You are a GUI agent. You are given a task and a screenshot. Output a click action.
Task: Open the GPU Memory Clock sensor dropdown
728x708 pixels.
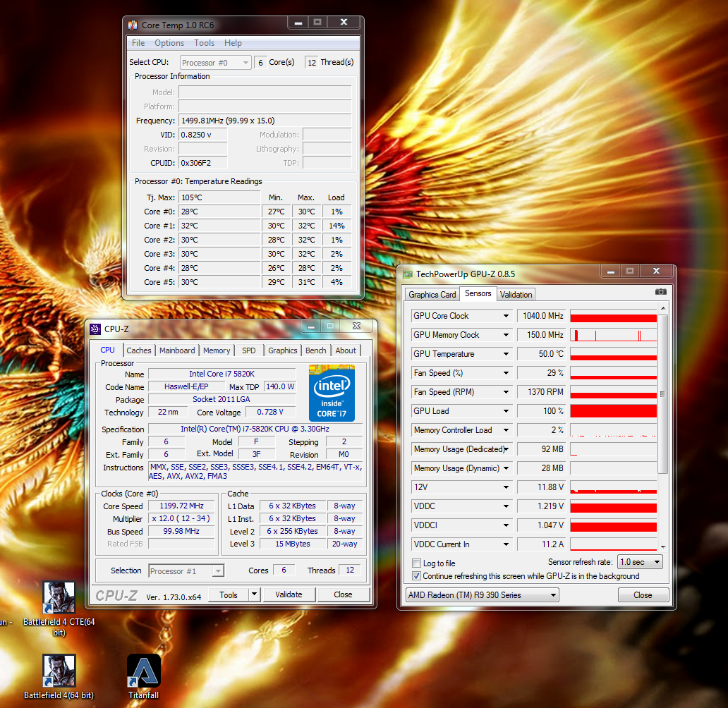click(x=506, y=335)
